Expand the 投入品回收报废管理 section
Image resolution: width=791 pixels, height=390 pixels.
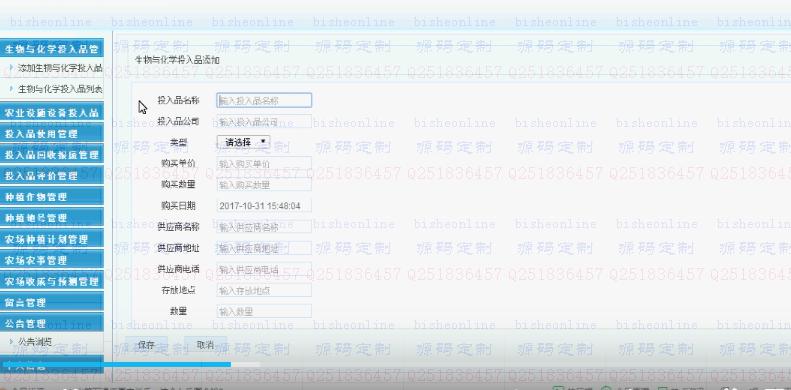click(51, 155)
